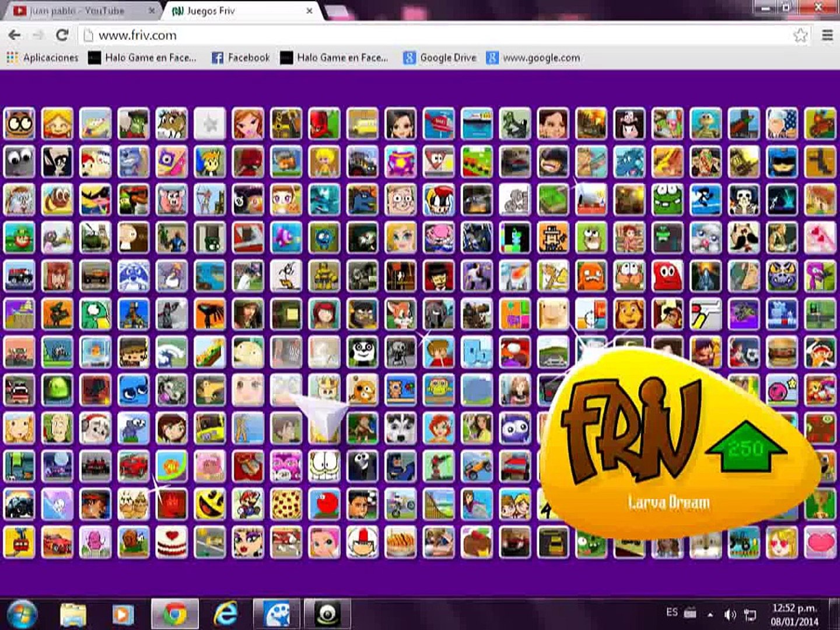
Task: Open the leprechaun game tile
Action: tap(19, 237)
